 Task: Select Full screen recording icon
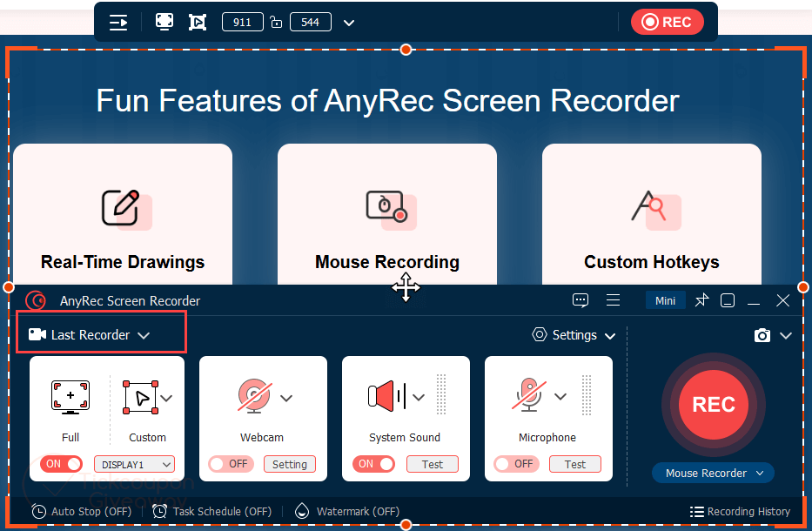point(70,397)
